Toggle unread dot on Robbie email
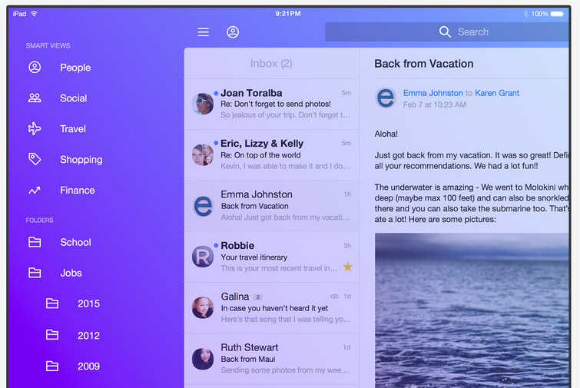580x388 pixels. pyautogui.click(x=216, y=245)
